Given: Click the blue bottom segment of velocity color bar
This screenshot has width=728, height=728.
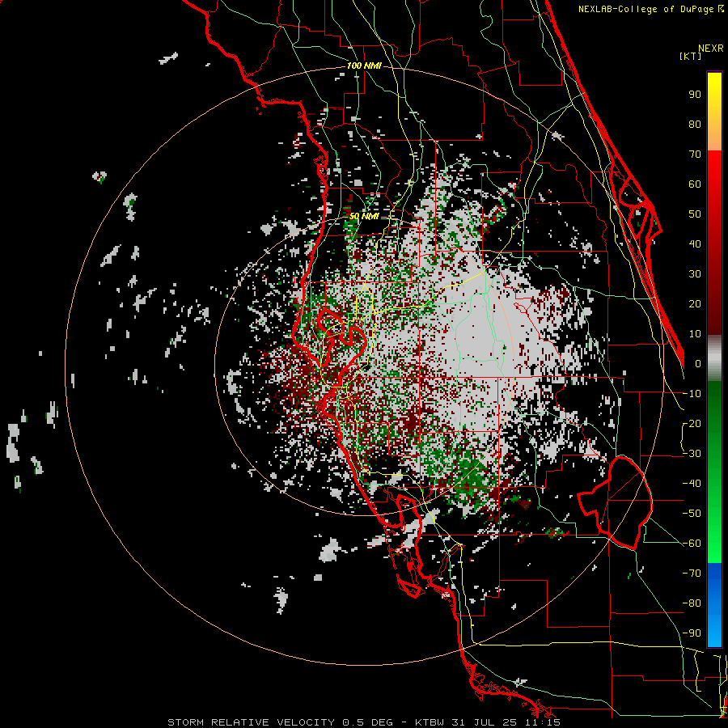Looking at the screenshot, I should click(714, 605).
